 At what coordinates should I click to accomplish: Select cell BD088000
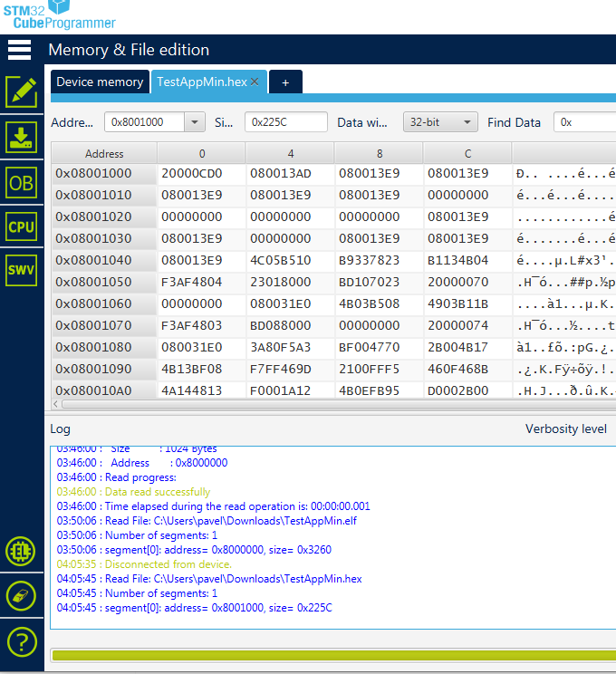click(x=291, y=325)
